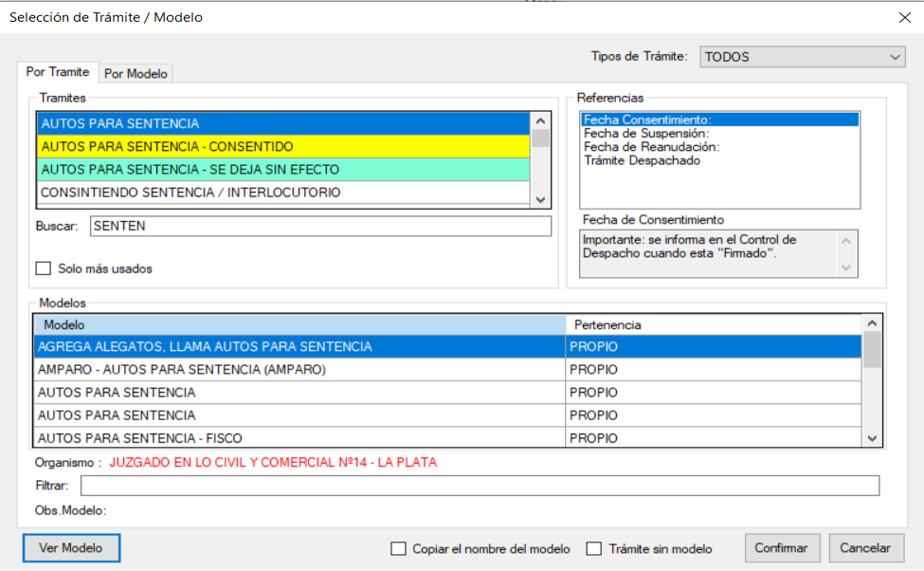Enable Solo más usados checkbox
924x571 pixels.
coord(43,268)
